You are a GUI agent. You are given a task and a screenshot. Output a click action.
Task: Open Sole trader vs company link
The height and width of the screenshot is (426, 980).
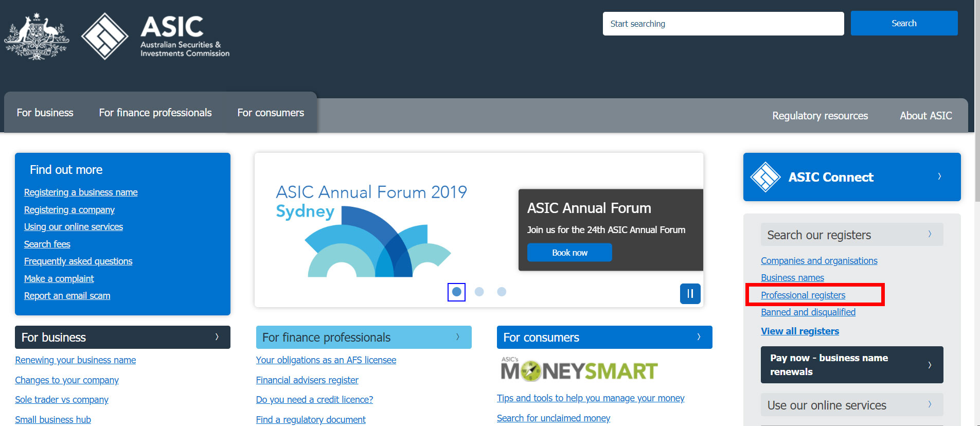(x=62, y=400)
